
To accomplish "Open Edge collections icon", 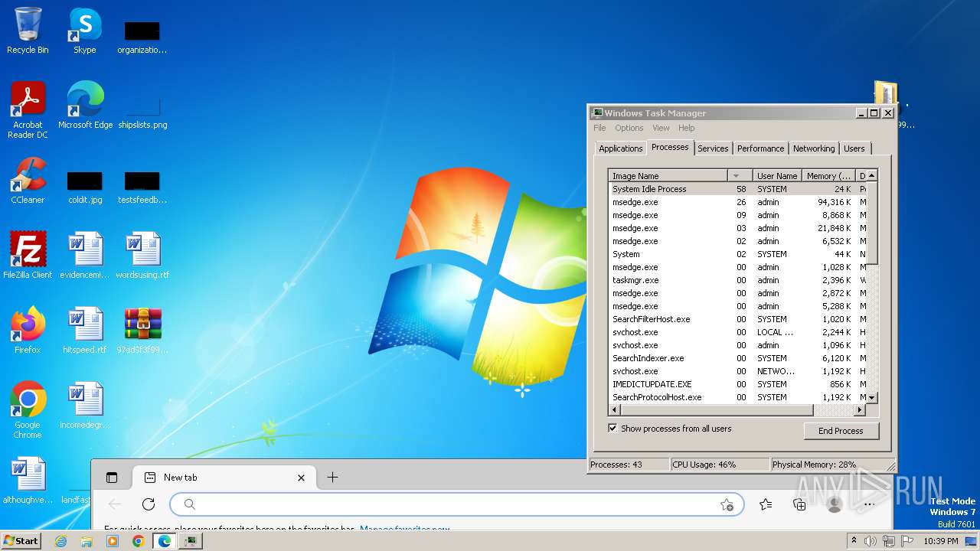I will 799,504.
